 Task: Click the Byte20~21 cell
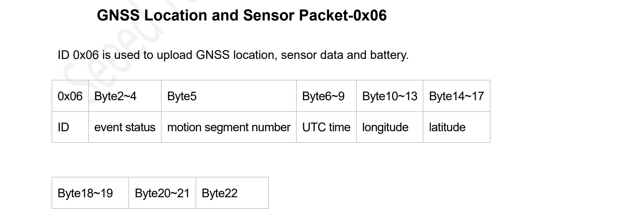tap(162, 193)
